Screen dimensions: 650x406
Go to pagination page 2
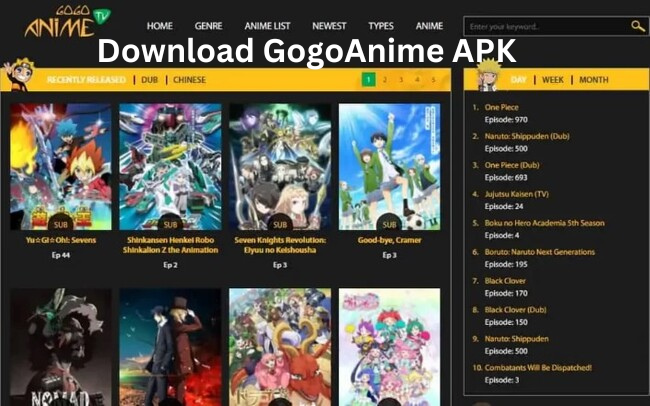click(385, 80)
